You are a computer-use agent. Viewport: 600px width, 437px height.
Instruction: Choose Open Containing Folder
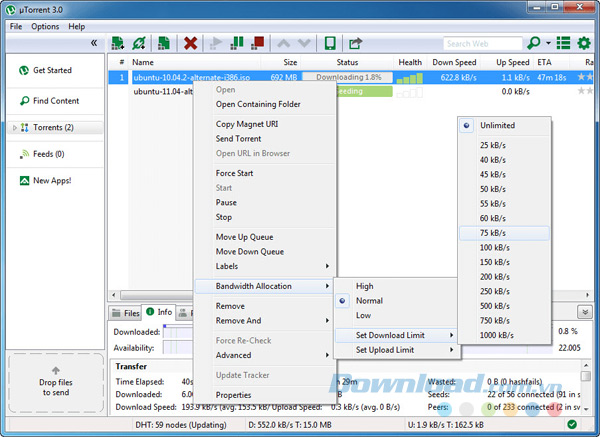pos(264,104)
